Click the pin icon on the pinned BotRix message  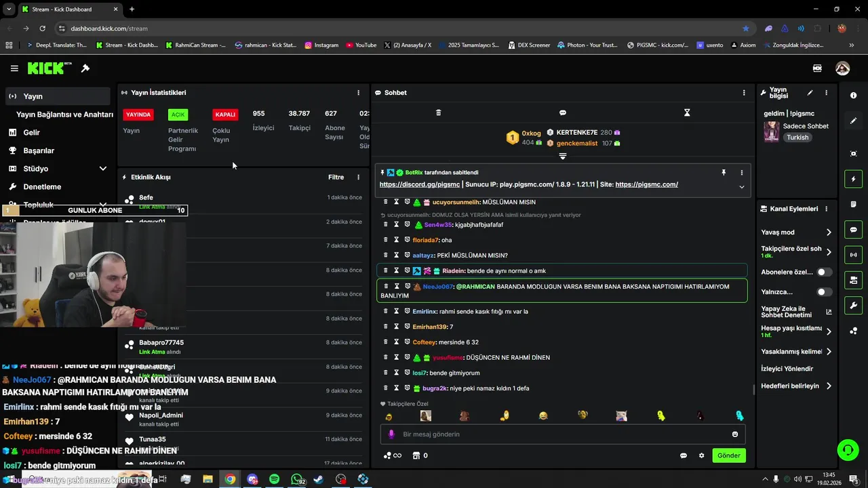724,173
